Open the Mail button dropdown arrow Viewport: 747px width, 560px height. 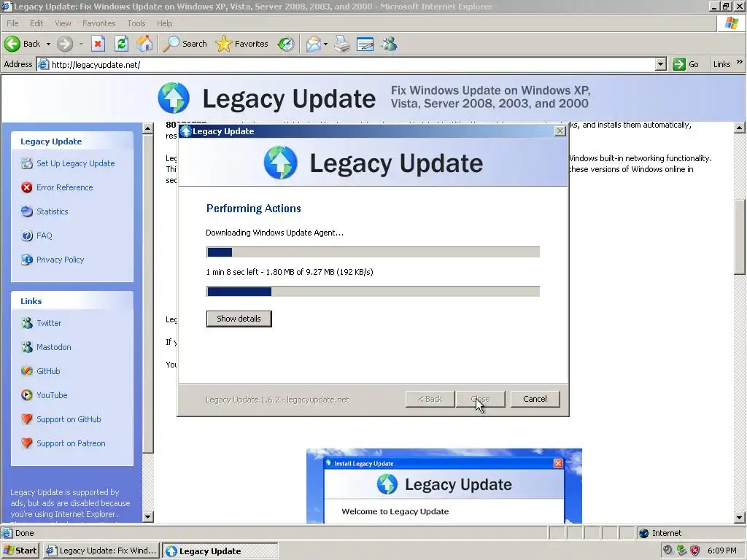(x=325, y=44)
